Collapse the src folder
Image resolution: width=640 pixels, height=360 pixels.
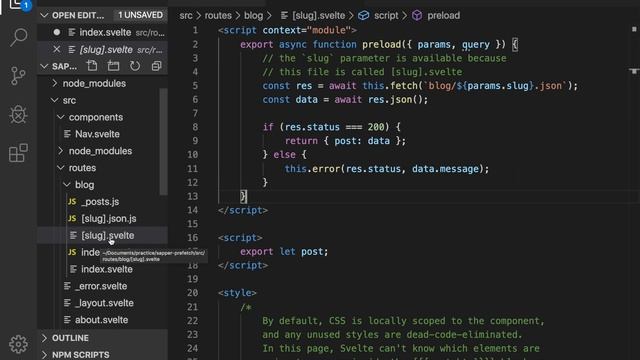click(x=55, y=100)
